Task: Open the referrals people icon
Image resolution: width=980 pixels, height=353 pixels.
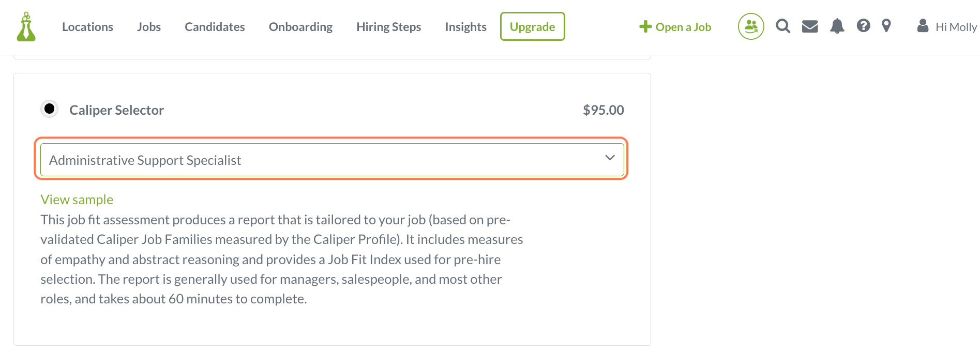Action: tap(751, 26)
